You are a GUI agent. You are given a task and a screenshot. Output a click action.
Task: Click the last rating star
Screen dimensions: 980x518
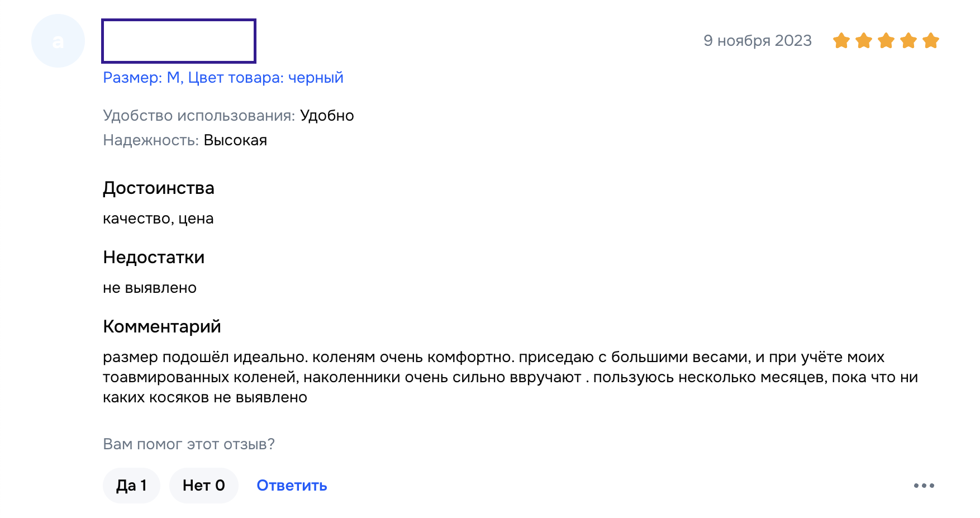(931, 41)
